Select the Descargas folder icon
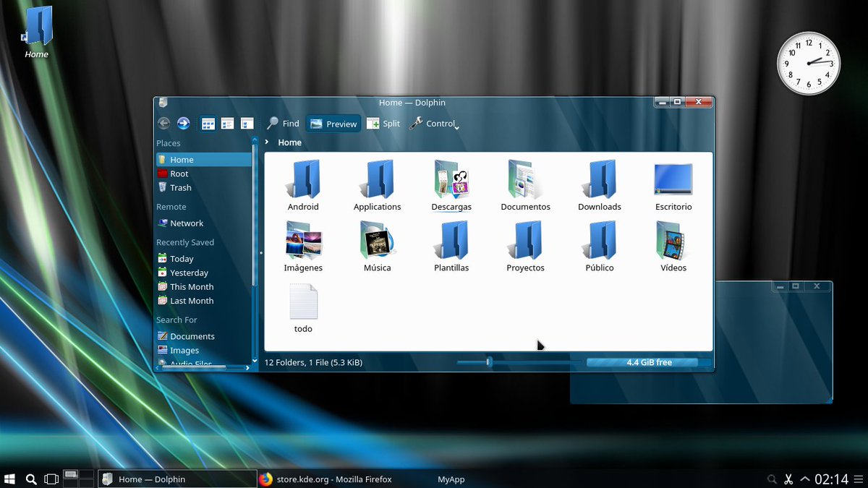 click(x=451, y=179)
